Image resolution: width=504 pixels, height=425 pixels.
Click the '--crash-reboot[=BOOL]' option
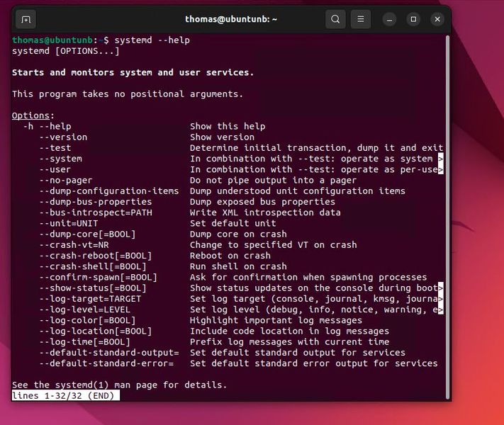click(x=96, y=256)
